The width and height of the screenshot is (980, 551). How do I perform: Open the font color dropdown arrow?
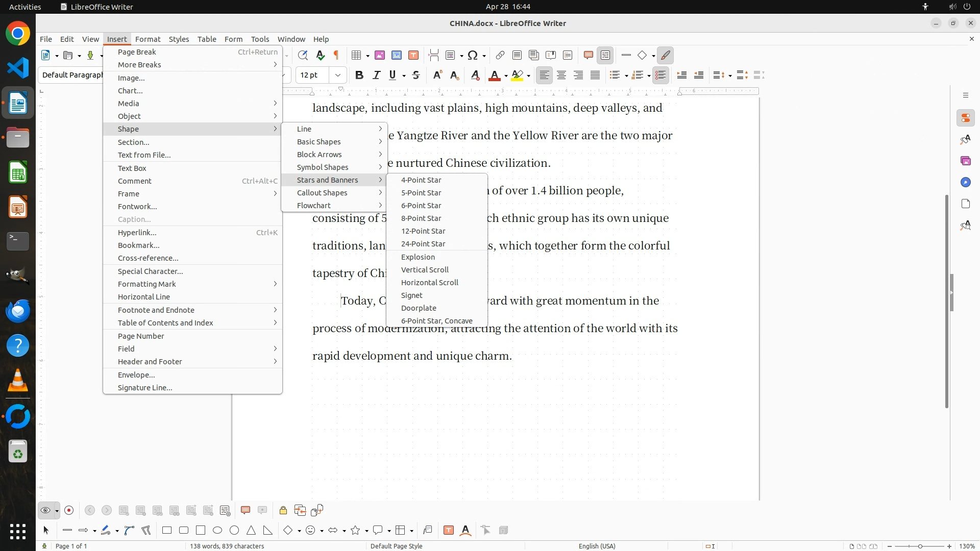click(506, 76)
